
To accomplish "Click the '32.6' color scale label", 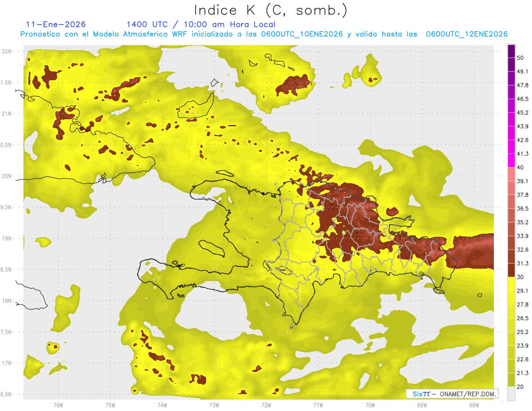I will point(523,250).
